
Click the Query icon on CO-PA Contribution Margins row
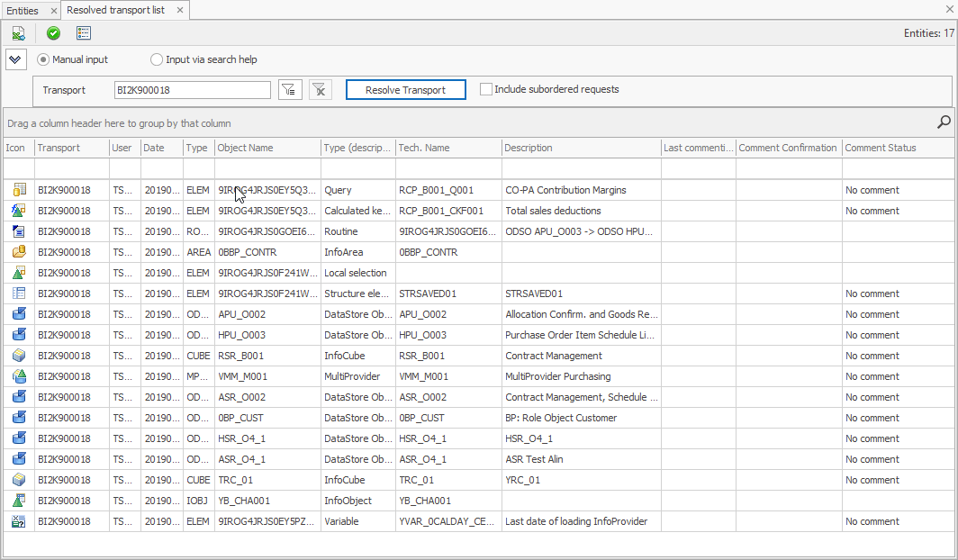[16, 189]
